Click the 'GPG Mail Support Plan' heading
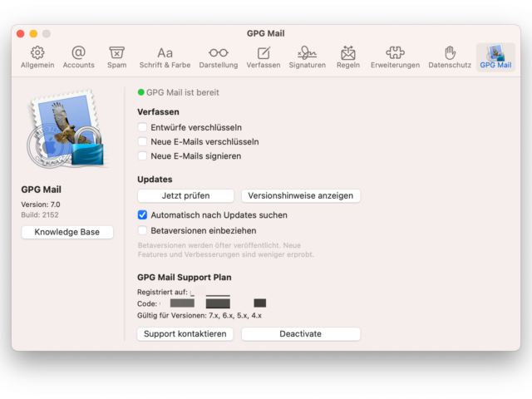 [x=185, y=277]
